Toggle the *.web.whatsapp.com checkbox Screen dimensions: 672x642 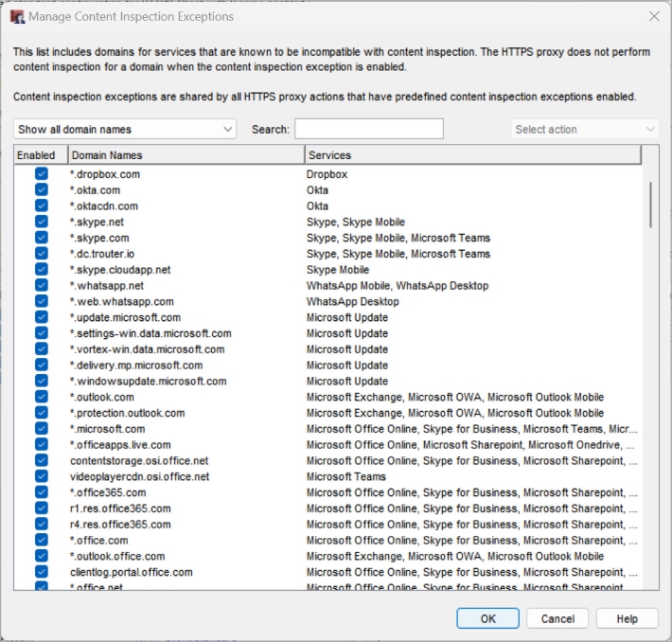point(42,301)
